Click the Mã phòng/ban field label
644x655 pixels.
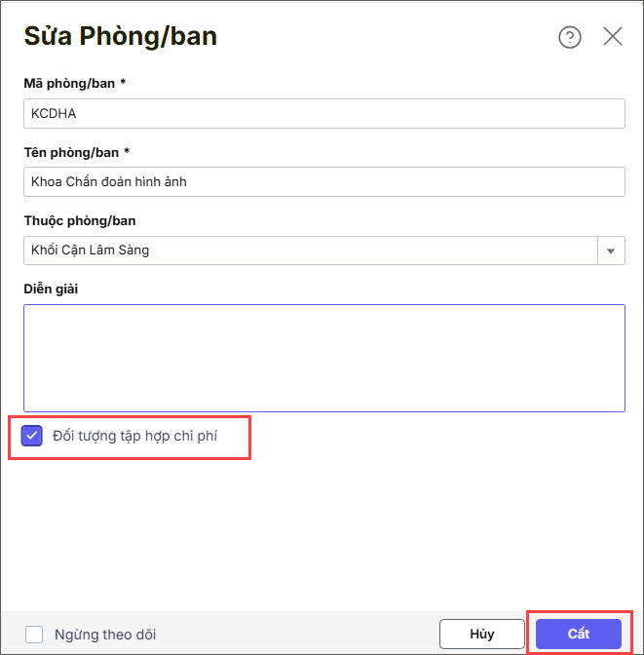pos(75,84)
